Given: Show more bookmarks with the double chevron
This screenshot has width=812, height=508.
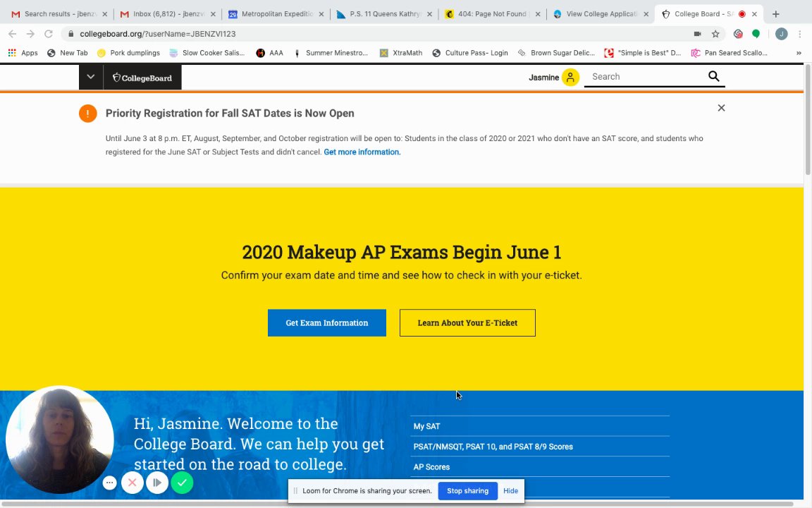Looking at the screenshot, I should 799,53.
